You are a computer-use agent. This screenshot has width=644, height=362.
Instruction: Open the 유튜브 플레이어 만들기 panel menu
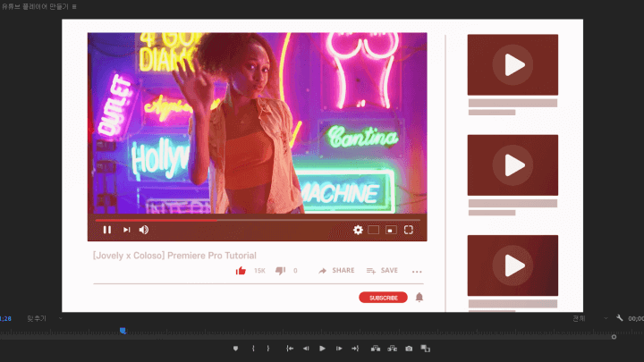74,6
